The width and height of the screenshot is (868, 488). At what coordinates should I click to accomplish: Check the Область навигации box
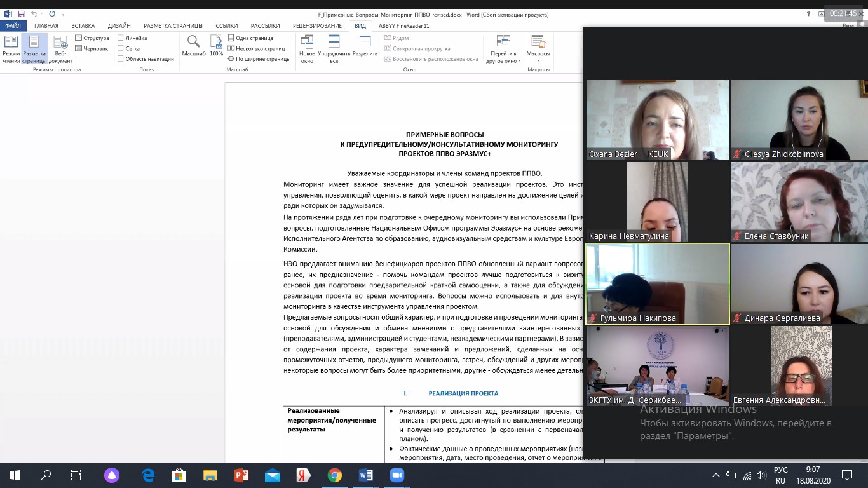(x=121, y=59)
